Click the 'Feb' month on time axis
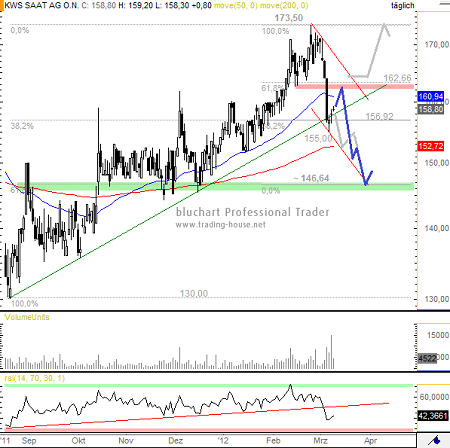Screen dimensions: 450x448 (273, 441)
